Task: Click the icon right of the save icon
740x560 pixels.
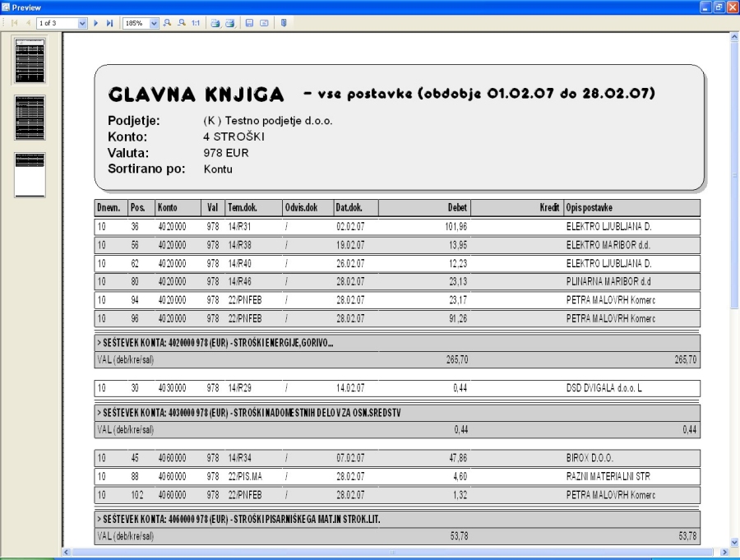Action: [x=264, y=23]
